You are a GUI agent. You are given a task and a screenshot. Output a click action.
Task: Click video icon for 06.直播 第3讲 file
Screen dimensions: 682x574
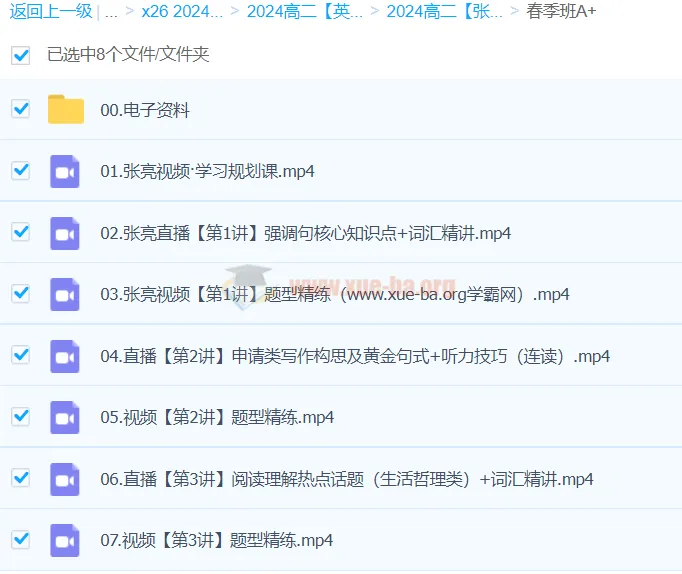click(65, 479)
